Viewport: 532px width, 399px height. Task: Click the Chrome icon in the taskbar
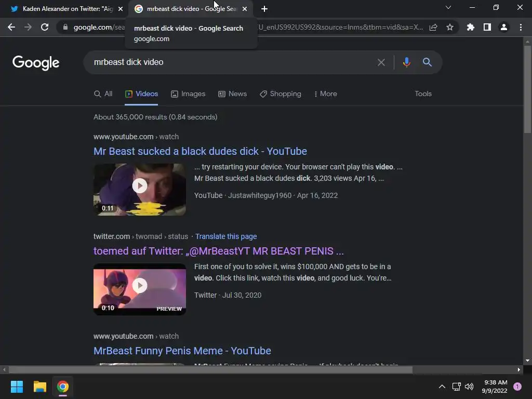[x=63, y=387]
